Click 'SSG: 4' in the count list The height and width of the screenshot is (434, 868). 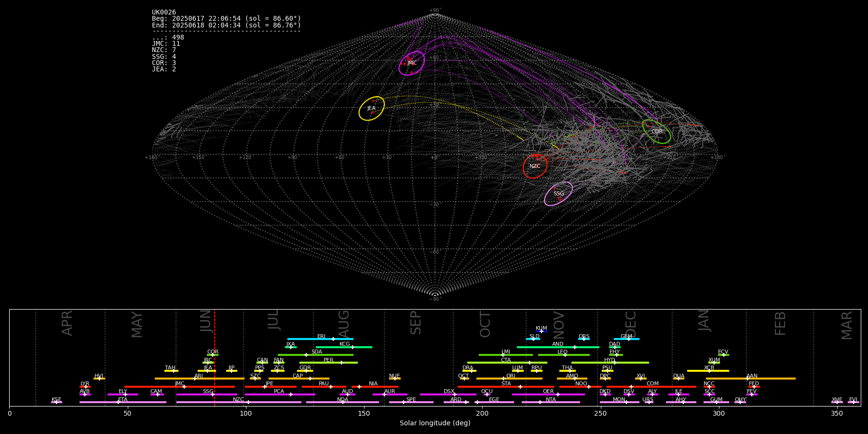click(x=164, y=56)
